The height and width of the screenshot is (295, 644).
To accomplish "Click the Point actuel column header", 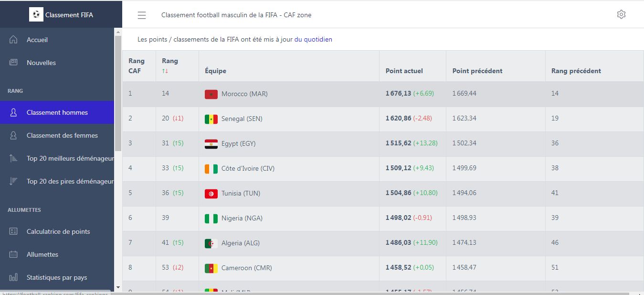I will (x=404, y=71).
